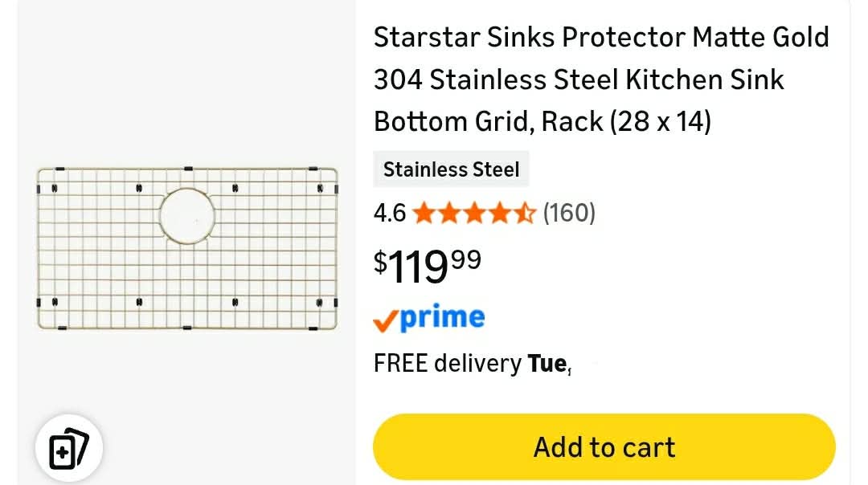
Task: Click the middle third rating star
Action: click(x=474, y=213)
